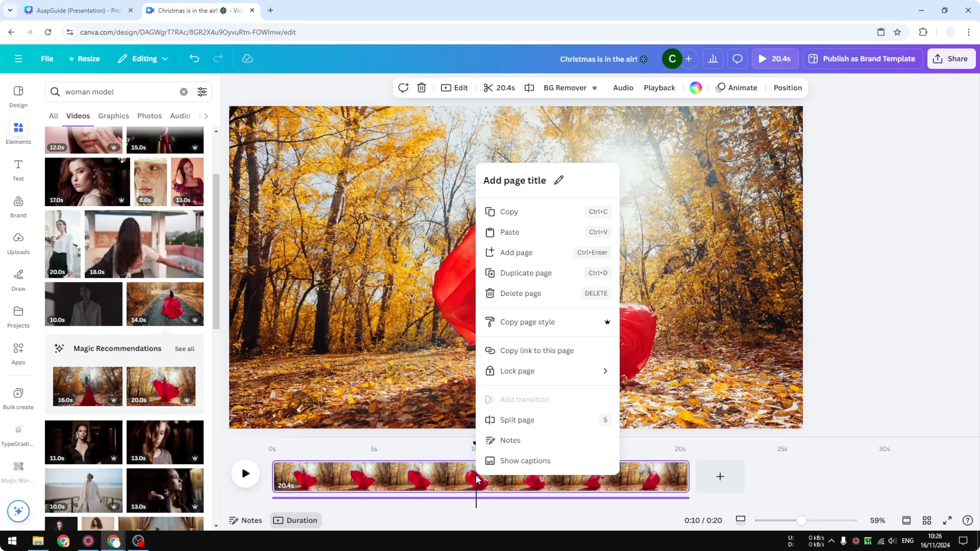Image resolution: width=980 pixels, height=551 pixels.
Task: Switch to the Photos tab
Action: tap(149, 116)
